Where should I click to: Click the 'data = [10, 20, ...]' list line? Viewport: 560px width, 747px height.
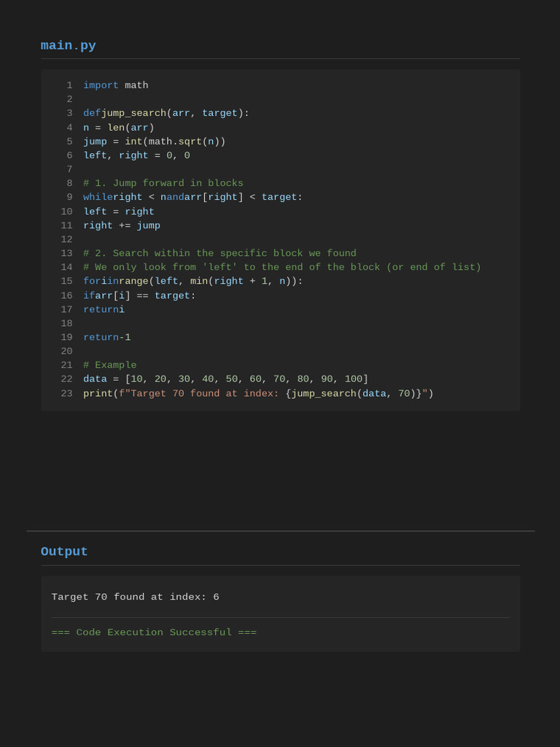[x=226, y=379]
